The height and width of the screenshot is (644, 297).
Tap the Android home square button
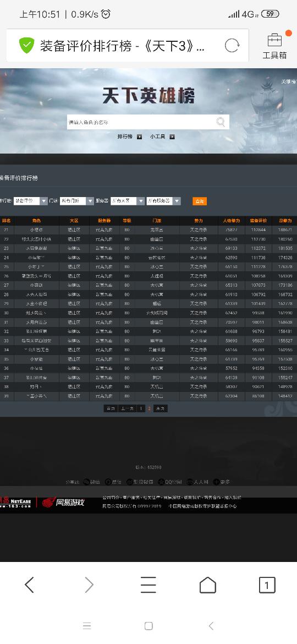[148, 626]
